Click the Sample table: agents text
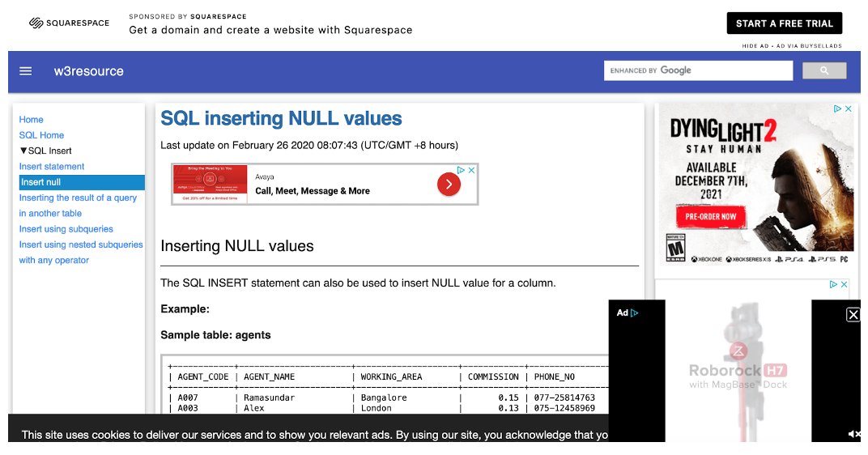The width and height of the screenshot is (868, 455). pos(215,335)
